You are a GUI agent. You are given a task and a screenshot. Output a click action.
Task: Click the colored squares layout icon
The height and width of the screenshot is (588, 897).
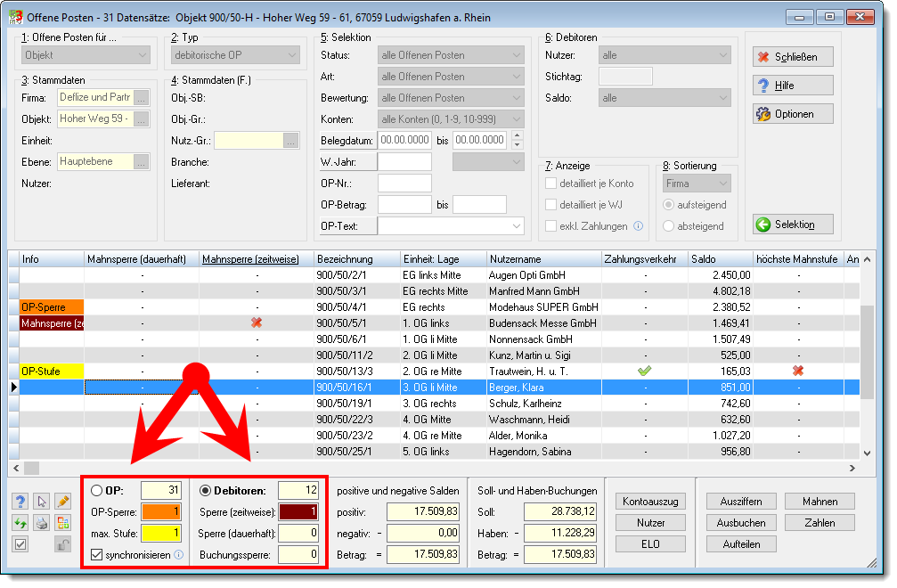(x=63, y=522)
